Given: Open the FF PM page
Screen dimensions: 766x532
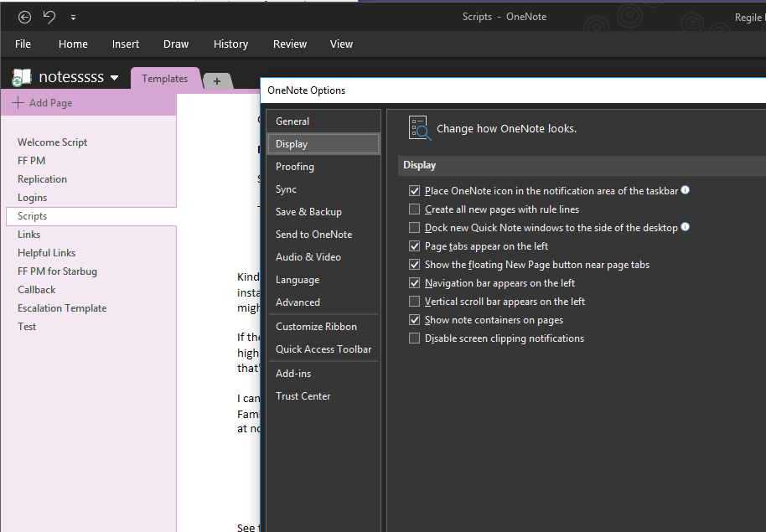Looking at the screenshot, I should [91, 161].
